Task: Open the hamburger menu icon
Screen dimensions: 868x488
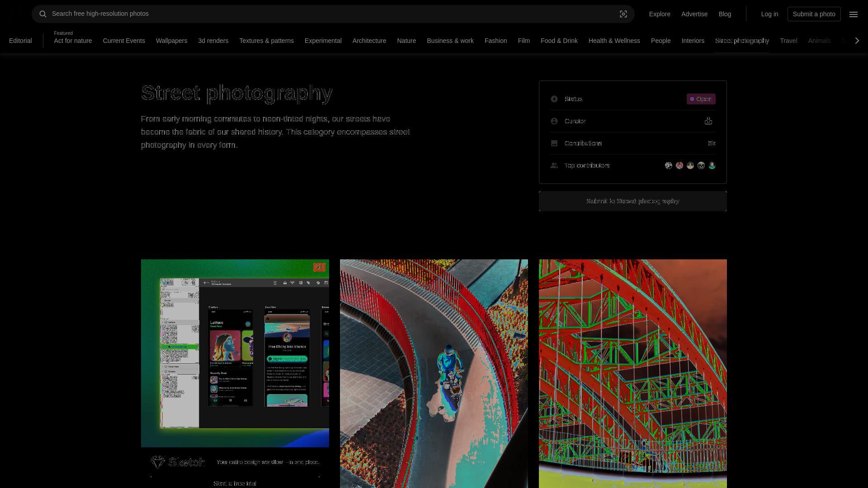Action: (x=854, y=14)
